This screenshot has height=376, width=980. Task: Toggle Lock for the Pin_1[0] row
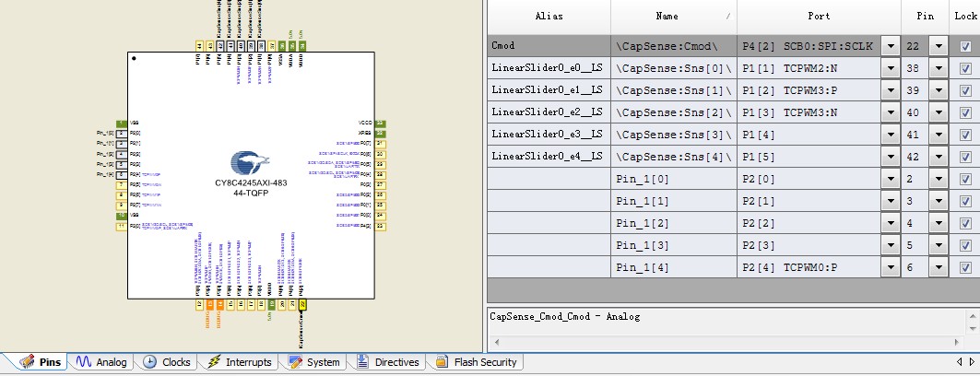(x=965, y=179)
